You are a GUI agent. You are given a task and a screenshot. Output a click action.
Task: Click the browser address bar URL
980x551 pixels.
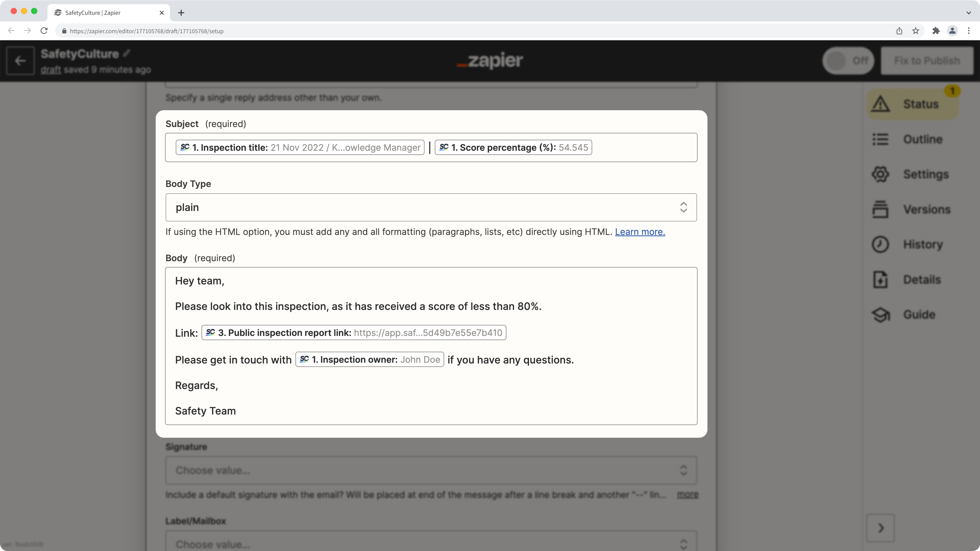tap(146, 31)
